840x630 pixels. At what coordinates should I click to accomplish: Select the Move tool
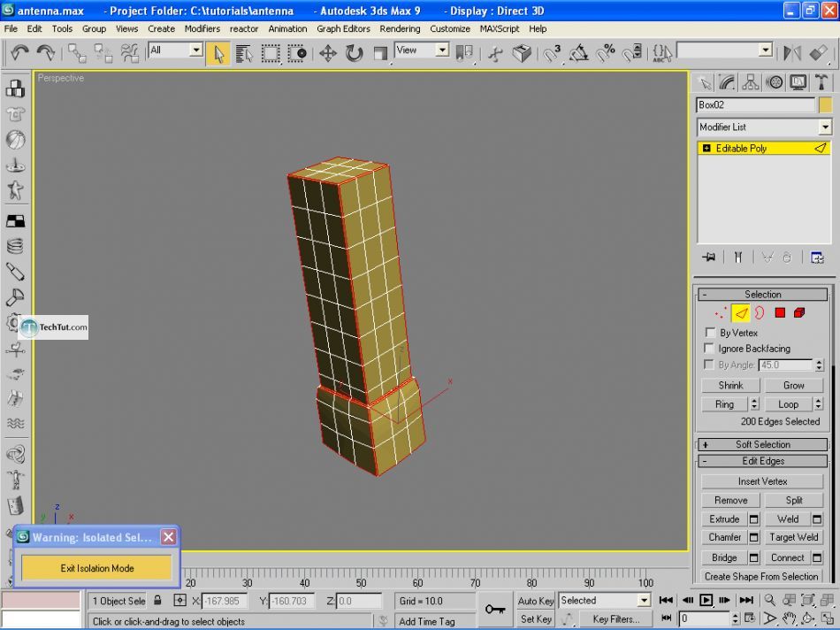tap(328, 54)
